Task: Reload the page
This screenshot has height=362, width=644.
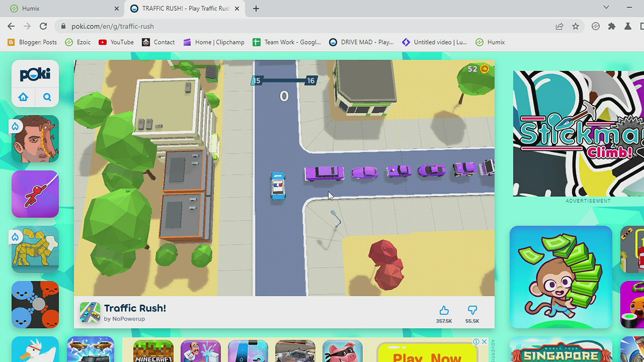Action: [43, 26]
